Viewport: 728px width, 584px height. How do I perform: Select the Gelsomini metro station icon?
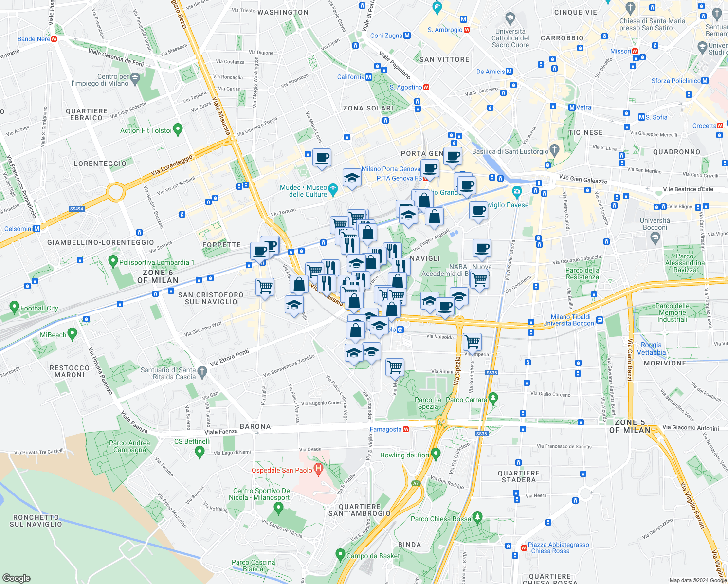pyautogui.click(x=37, y=229)
